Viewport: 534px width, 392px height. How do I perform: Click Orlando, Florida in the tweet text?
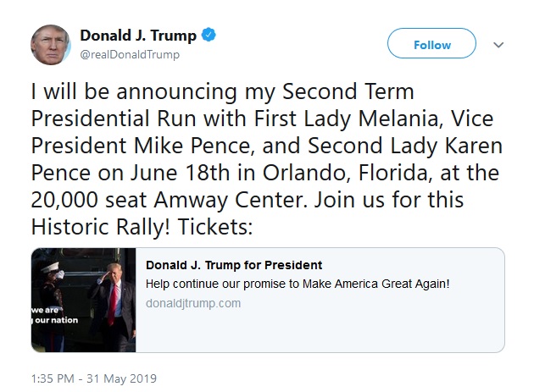click(x=348, y=173)
